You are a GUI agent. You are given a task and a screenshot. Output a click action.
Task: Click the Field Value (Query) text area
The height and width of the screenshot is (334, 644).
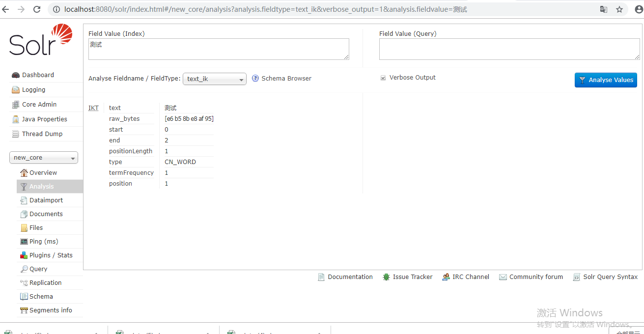tap(509, 49)
